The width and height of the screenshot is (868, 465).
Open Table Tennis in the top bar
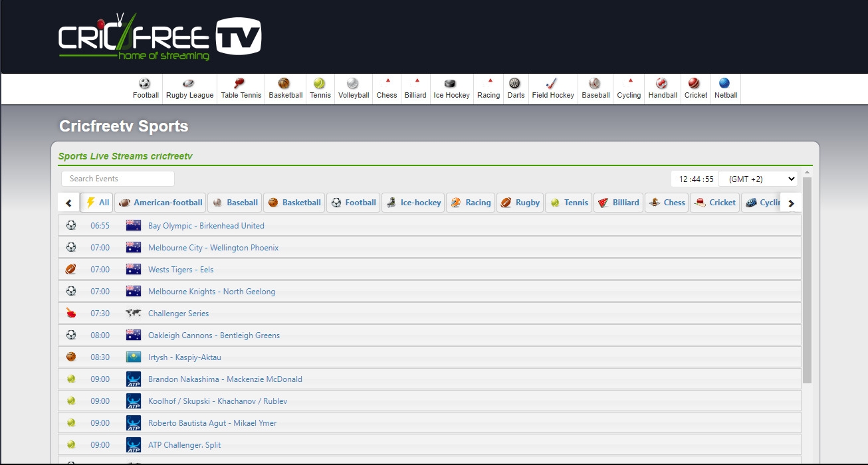coord(241,89)
